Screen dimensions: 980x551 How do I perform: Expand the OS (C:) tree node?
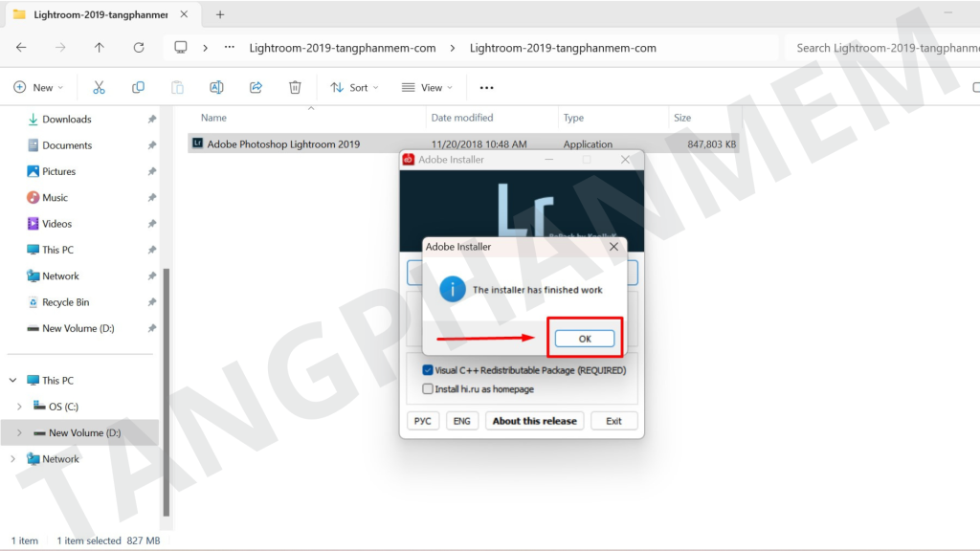tap(19, 407)
